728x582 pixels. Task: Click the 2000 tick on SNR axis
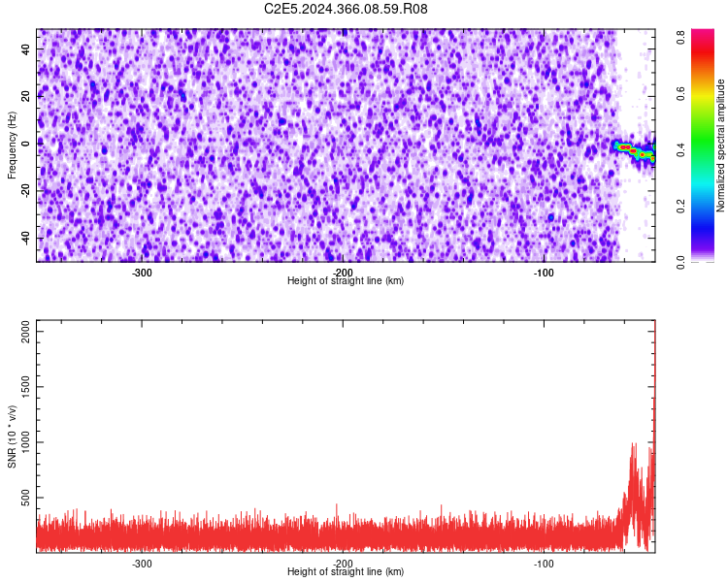click(x=25, y=332)
